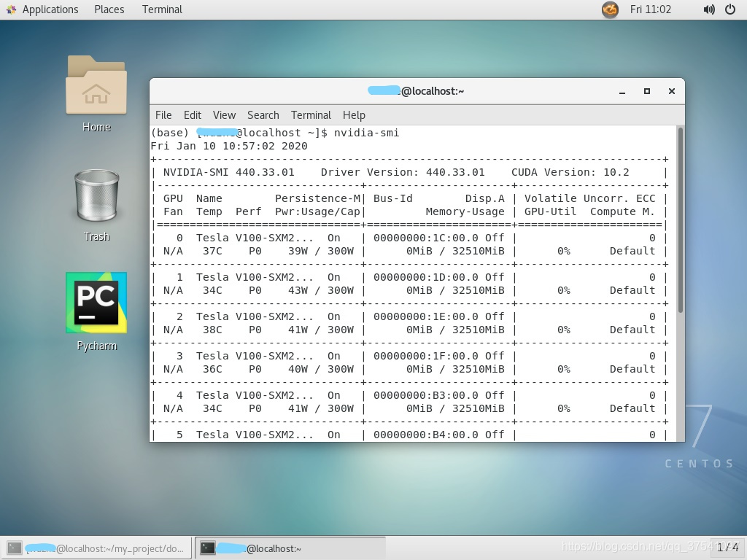Image resolution: width=747 pixels, height=560 pixels.
Task: Click the bus ID 00000000:B3:00.0
Action: click(426, 395)
